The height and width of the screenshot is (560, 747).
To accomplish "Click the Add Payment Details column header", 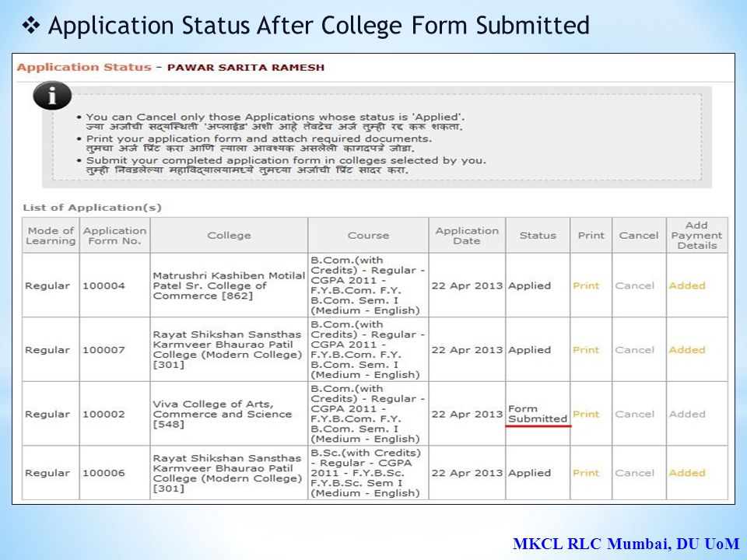I will (697, 235).
